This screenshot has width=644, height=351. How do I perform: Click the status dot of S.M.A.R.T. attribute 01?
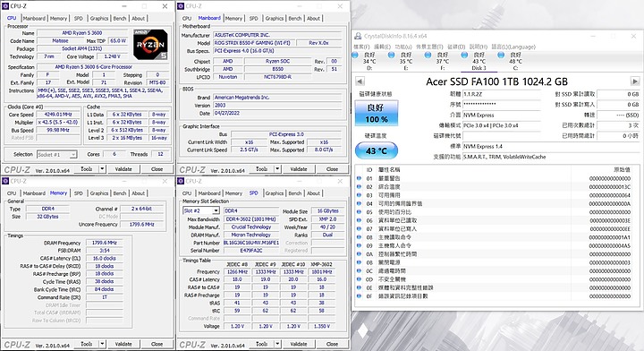tap(359, 178)
